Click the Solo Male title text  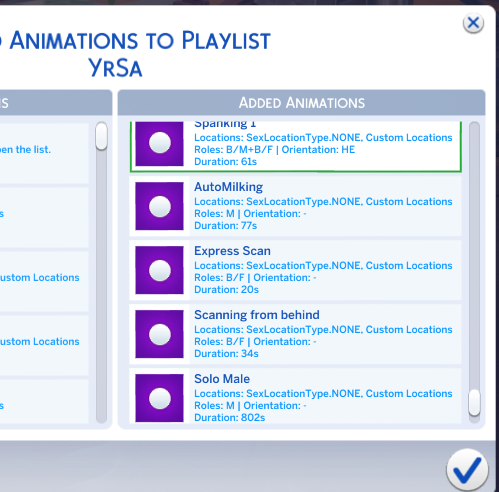222,379
